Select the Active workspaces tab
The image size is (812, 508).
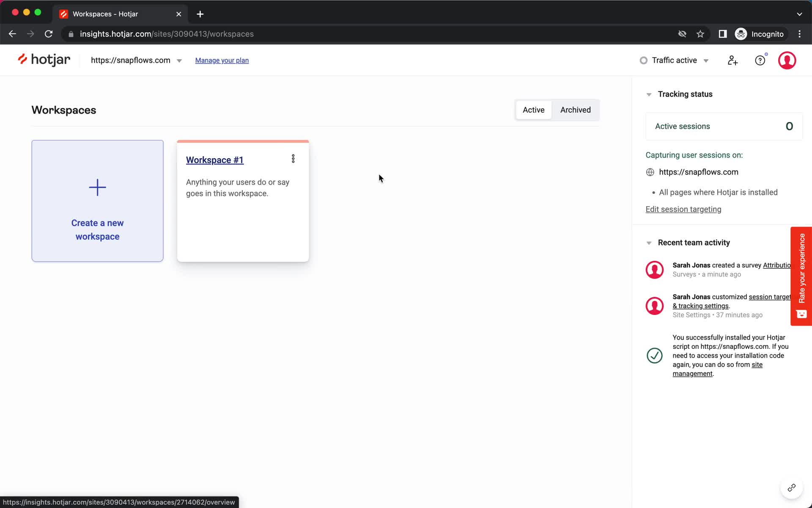(533, 110)
